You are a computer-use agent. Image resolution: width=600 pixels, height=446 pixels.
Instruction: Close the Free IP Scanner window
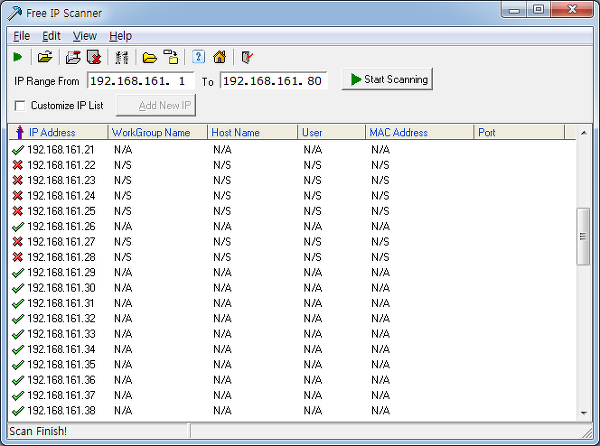[x=572, y=10]
